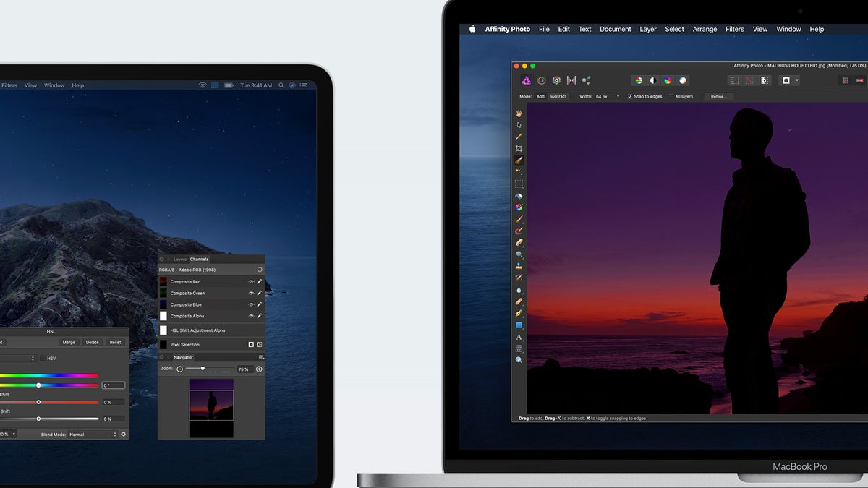Switch to the Layers tab
The image size is (868, 488).
point(180,259)
